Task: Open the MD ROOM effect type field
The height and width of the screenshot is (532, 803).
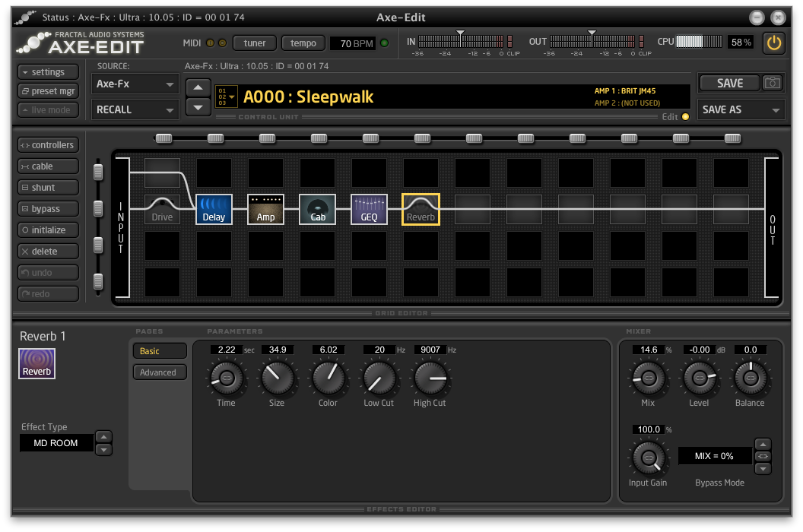Action: (x=56, y=443)
